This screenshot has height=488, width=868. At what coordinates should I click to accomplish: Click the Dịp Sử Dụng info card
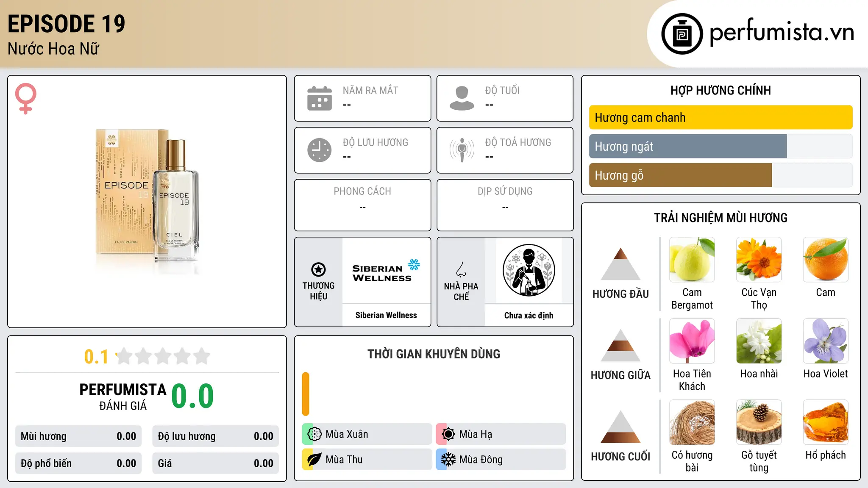[x=505, y=205]
